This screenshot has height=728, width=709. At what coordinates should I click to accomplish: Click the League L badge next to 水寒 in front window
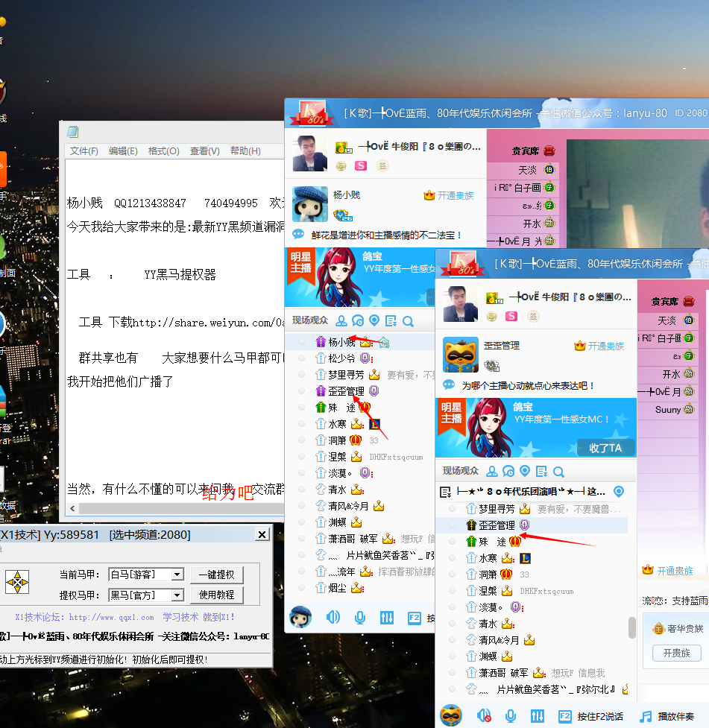point(525,558)
